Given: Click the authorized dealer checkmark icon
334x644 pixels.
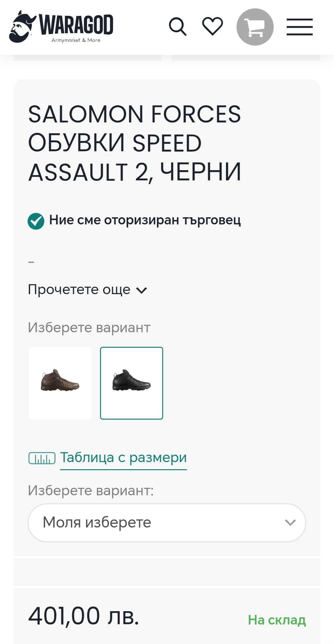Looking at the screenshot, I should 36,221.
